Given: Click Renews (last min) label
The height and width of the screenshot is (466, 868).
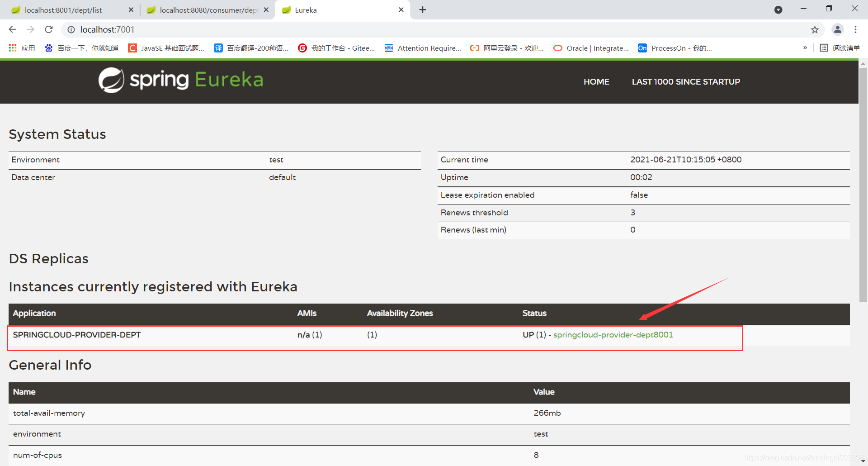Looking at the screenshot, I should (x=473, y=230).
